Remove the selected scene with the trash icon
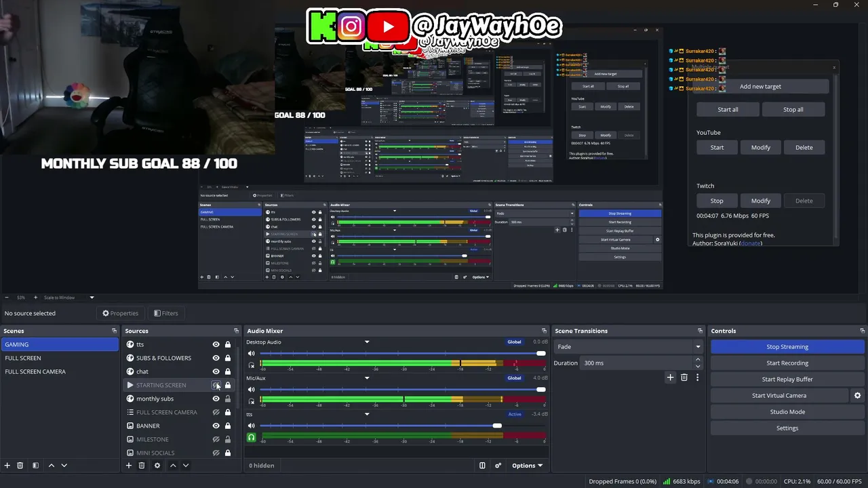 coord(20,466)
